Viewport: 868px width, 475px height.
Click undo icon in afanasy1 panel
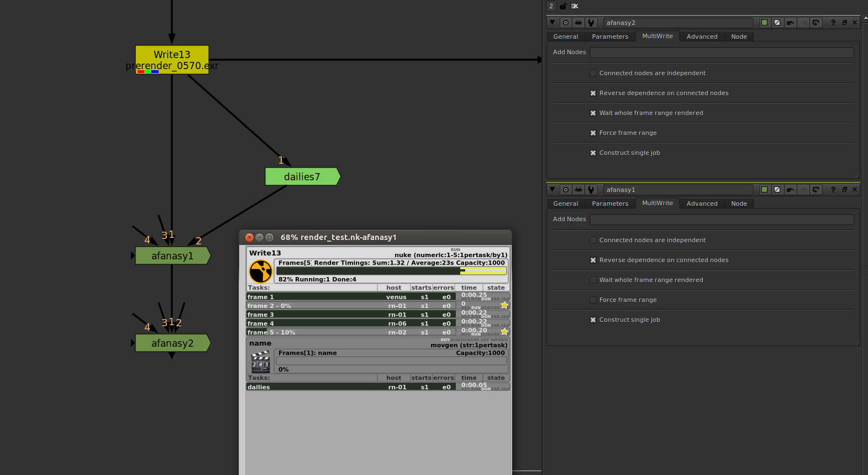790,190
